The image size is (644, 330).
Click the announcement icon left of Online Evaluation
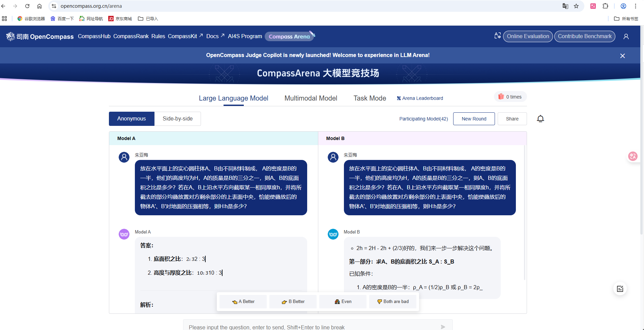pos(497,35)
